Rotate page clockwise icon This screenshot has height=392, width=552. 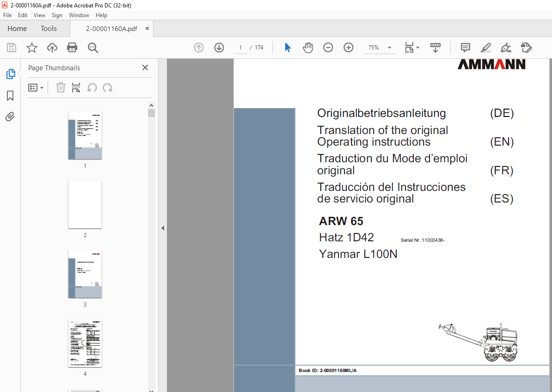108,88
